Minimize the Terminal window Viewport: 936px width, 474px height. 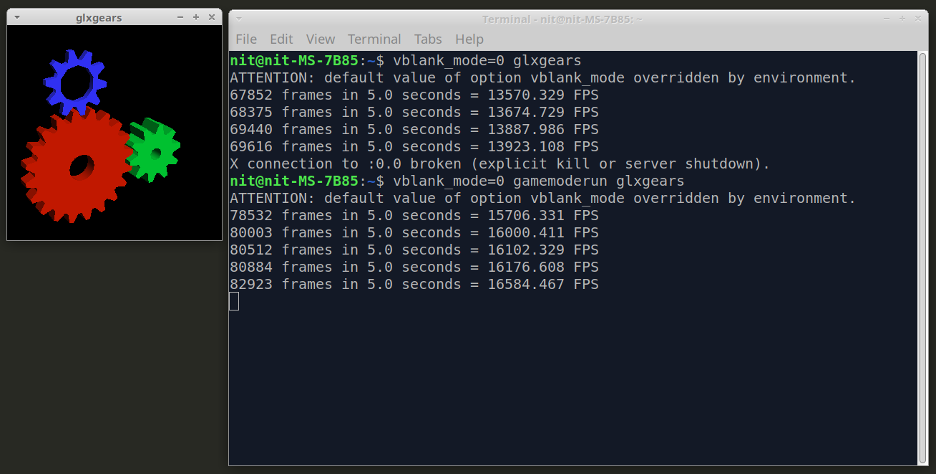(x=886, y=19)
